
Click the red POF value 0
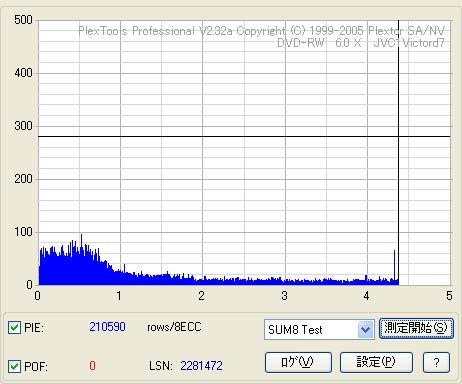point(92,366)
